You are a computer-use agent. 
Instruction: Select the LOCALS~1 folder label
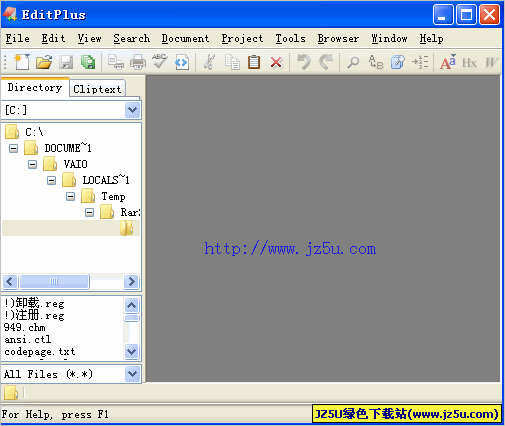106,180
